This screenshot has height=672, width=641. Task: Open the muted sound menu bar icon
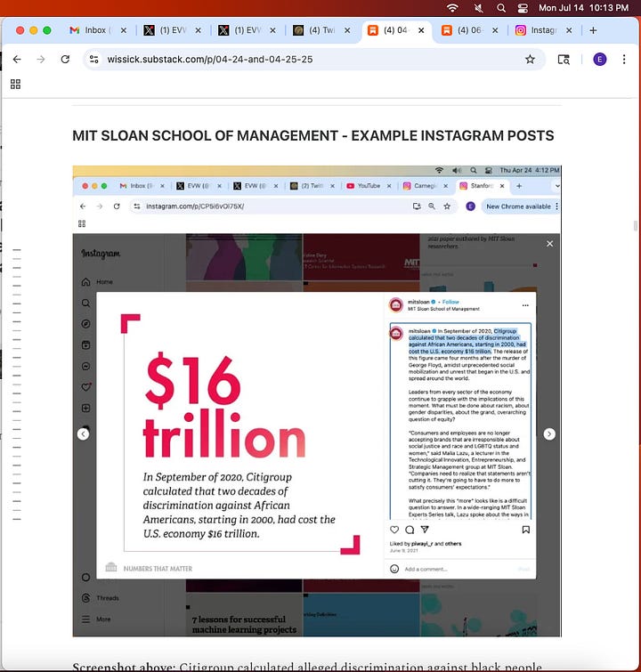479,8
